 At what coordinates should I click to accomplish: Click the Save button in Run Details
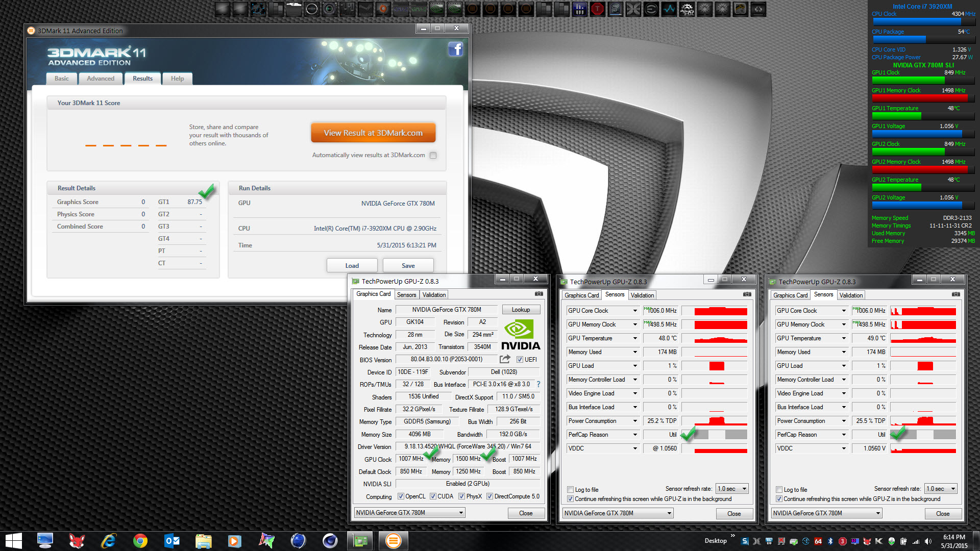click(x=408, y=266)
